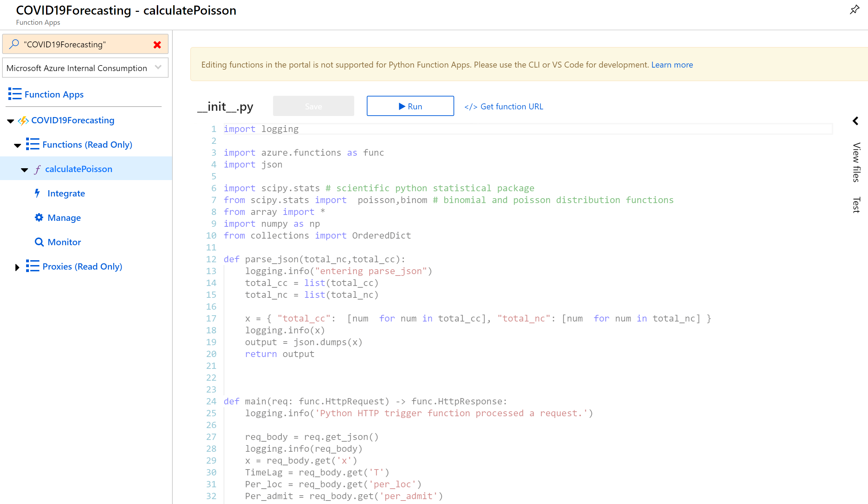Image resolution: width=868 pixels, height=504 pixels.
Task: Click the COVID19Forecasting lightning bolt icon
Action: pyautogui.click(x=23, y=121)
